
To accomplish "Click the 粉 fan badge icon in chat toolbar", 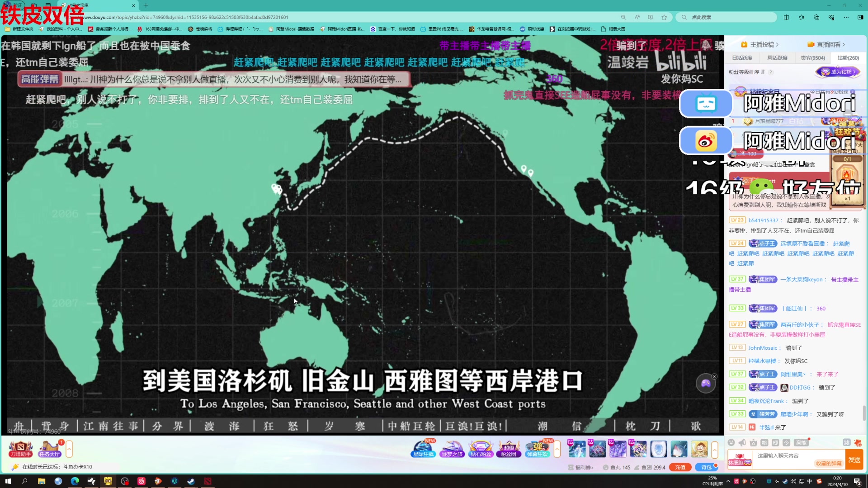I will pos(764,442).
